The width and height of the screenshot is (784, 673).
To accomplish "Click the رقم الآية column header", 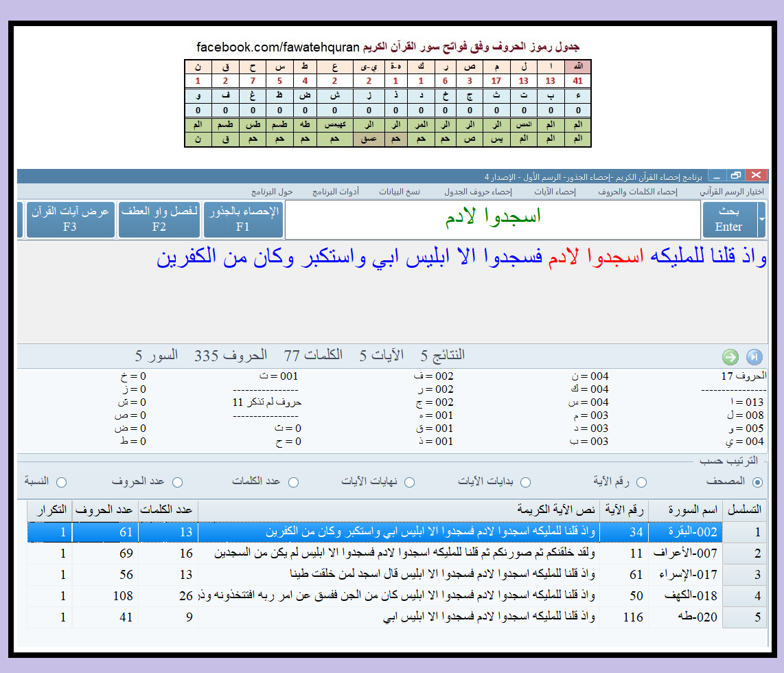I will [x=624, y=510].
